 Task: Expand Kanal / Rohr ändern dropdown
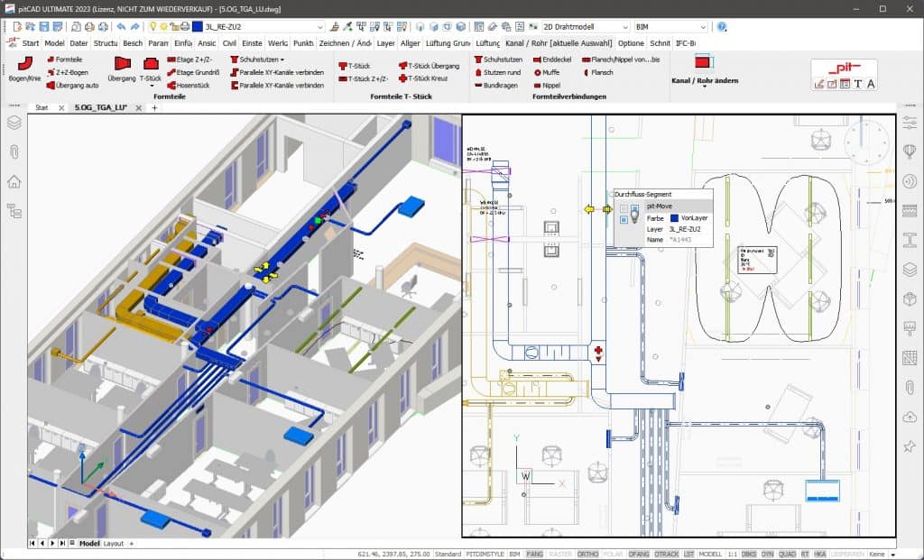pyautogui.click(x=704, y=87)
